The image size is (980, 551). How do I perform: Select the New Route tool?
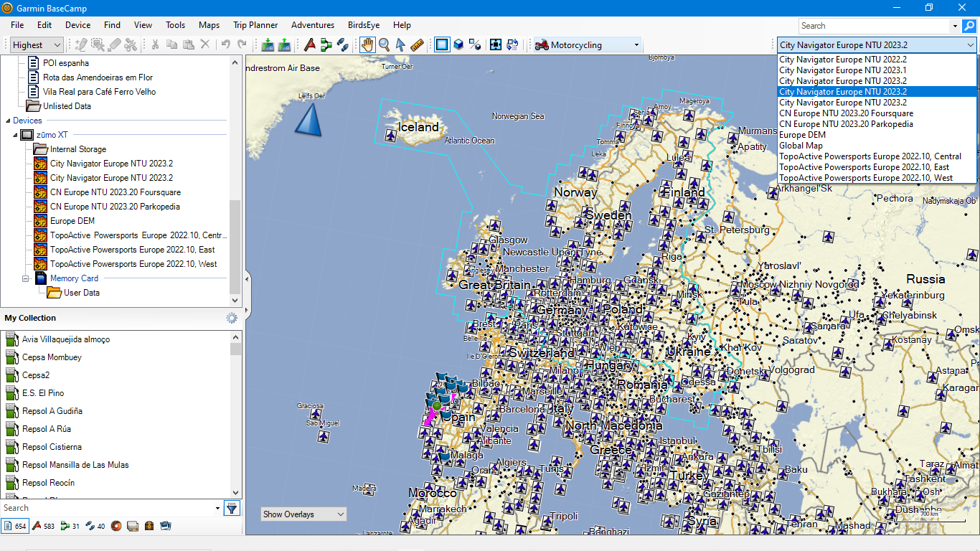tap(326, 44)
